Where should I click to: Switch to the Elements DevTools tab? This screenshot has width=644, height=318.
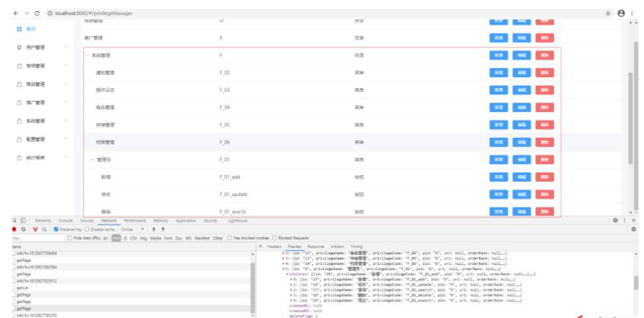click(x=43, y=220)
